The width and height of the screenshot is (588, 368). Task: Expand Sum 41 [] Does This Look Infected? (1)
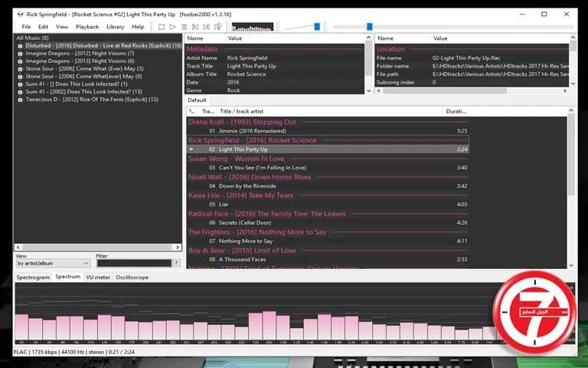20,84
